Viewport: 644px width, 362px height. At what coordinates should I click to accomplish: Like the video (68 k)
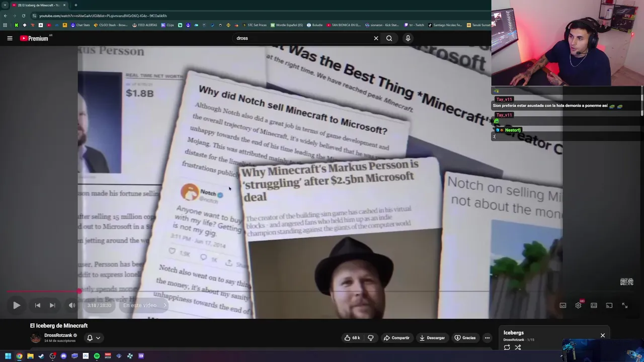pyautogui.click(x=352, y=338)
